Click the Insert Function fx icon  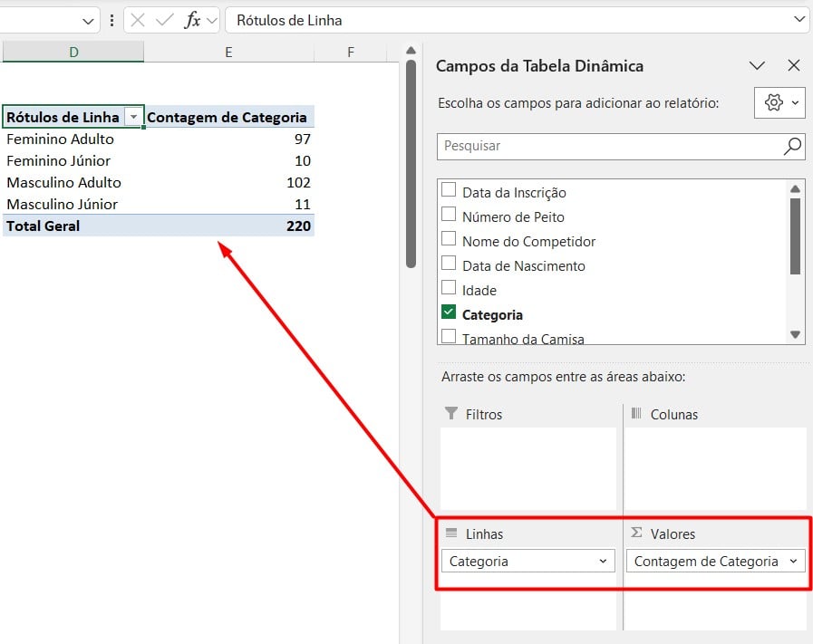[x=192, y=20]
